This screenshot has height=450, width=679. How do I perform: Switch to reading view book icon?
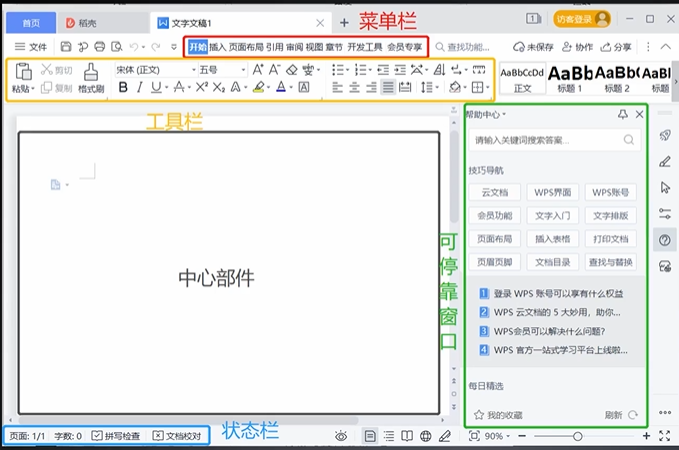tap(407, 436)
